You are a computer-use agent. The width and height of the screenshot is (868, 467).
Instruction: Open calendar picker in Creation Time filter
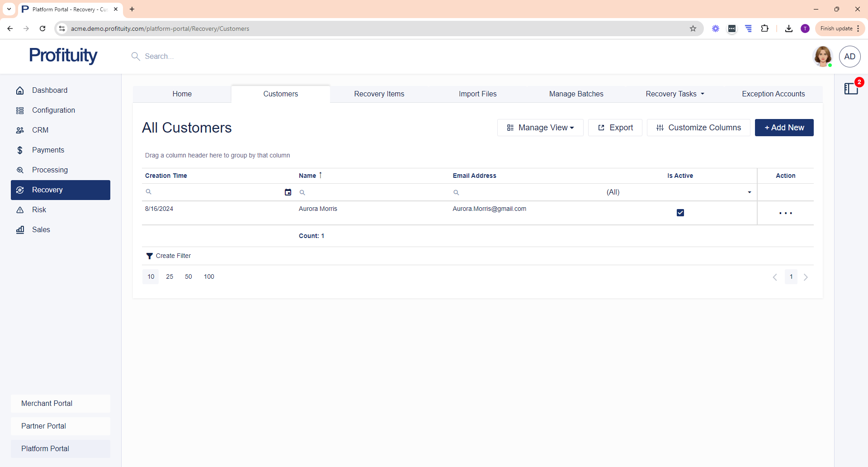point(288,192)
